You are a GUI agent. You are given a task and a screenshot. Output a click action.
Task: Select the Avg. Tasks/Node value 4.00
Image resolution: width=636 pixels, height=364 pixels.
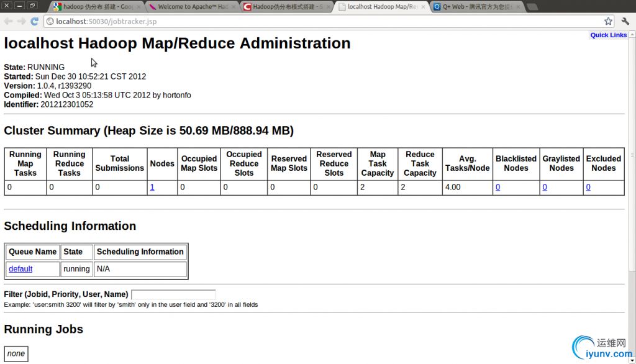click(x=453, y=187)
